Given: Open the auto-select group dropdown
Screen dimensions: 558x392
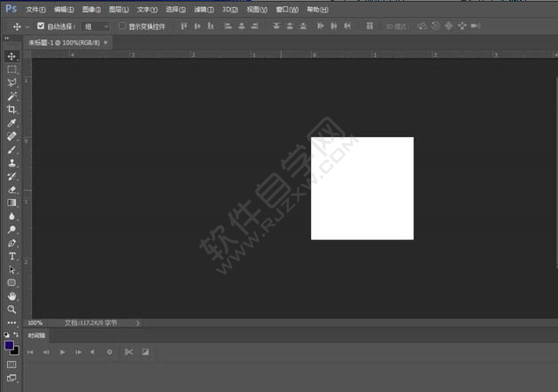Looking at the screenshot, I should pos(96,27).
